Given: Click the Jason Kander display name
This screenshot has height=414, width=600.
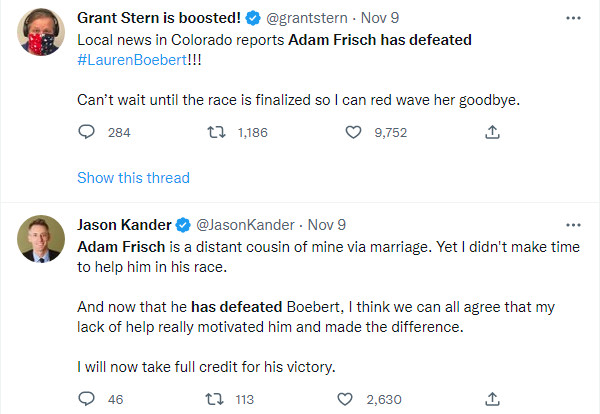Looking at the screenshot, I should (124, 225).
